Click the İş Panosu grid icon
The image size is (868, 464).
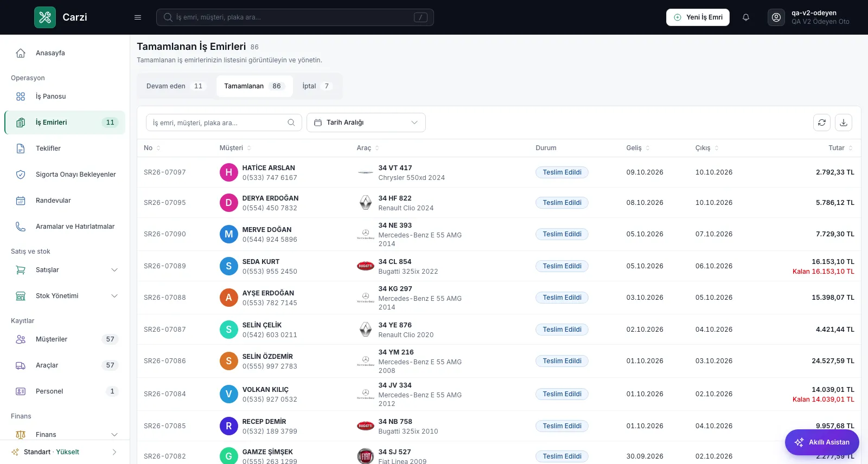21,96
